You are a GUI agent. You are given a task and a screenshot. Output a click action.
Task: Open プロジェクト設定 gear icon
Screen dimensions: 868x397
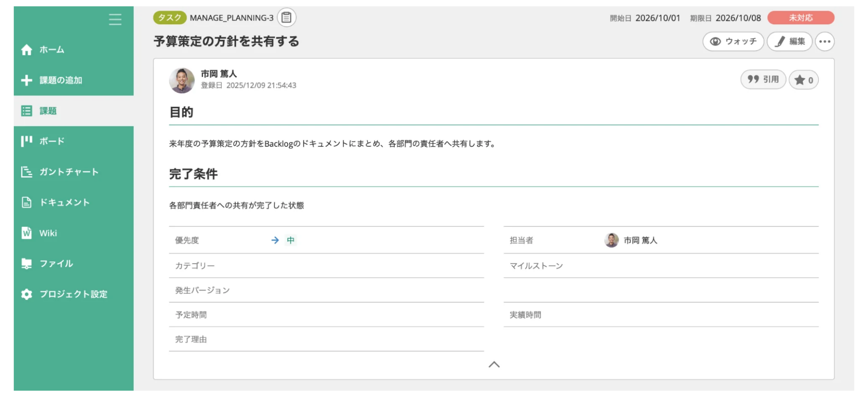(26, 294)
